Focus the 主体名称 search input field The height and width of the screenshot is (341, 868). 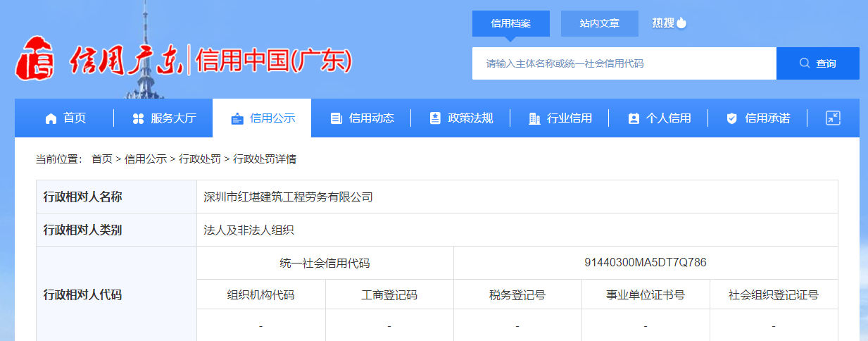(x=624, y=63)
